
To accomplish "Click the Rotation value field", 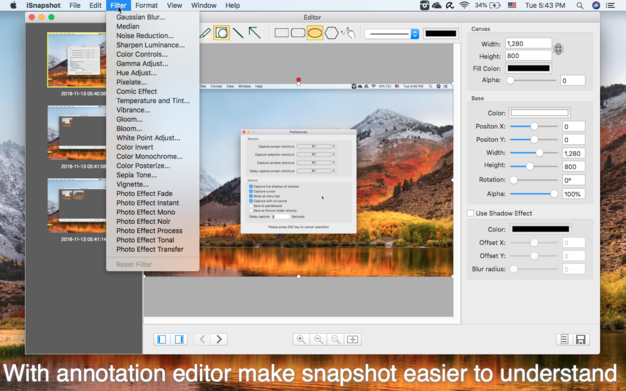I will pyautogui.click(x=573, y=180).
